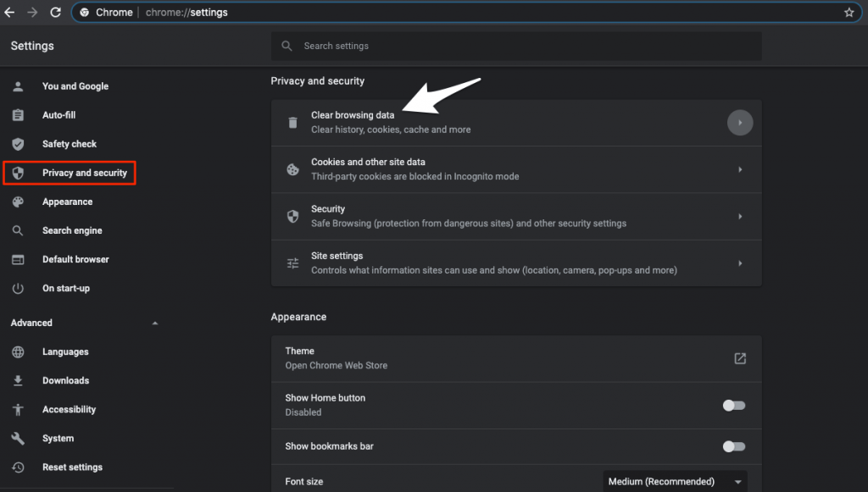Open Chrome Web Store from Theme row
The image size is (868, 492).
pyautogui.click(x=739, y=358)
